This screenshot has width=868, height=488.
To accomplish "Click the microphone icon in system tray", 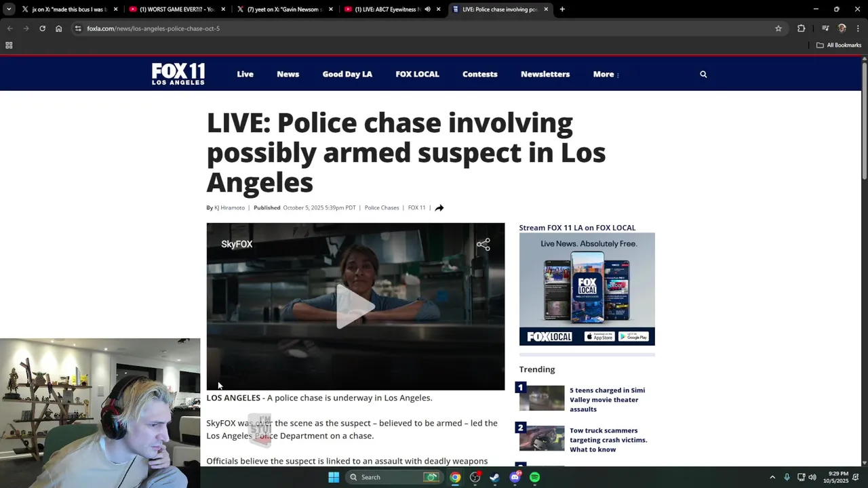I will tap(787, 477).
